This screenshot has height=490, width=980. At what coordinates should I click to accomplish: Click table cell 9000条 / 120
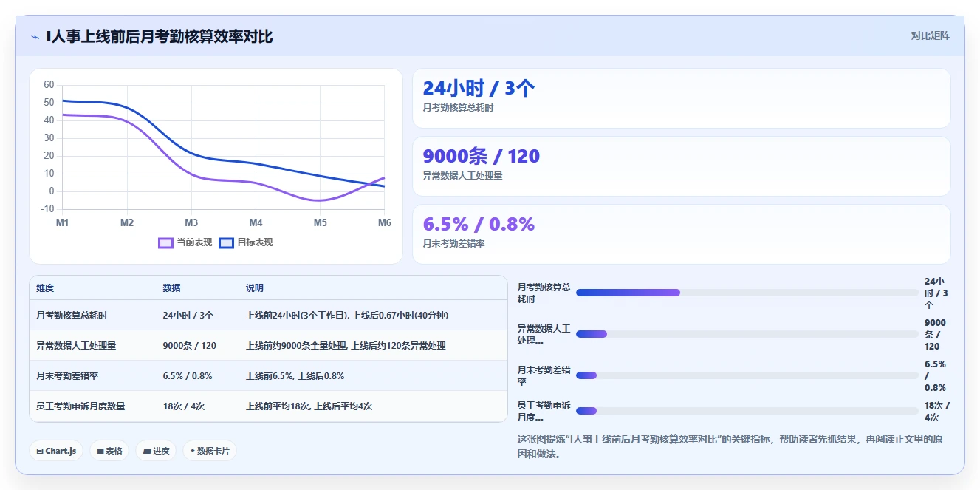pyautogui.click(x=190, y=346)
